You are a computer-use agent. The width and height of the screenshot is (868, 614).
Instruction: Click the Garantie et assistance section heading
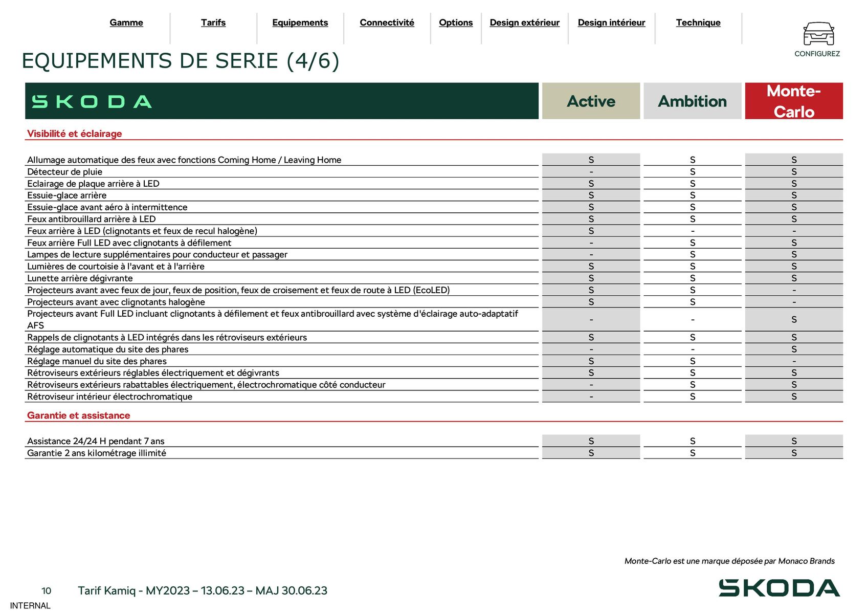tap(79, 415)
